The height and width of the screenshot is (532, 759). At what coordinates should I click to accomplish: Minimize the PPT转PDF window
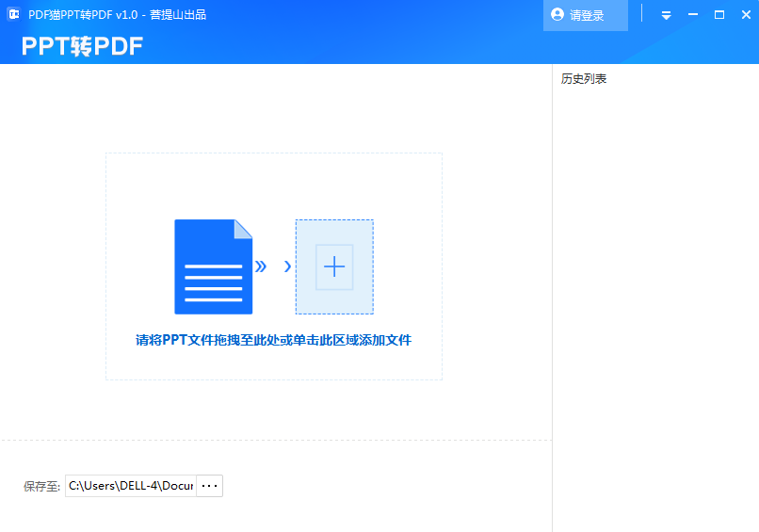[693, 14]
